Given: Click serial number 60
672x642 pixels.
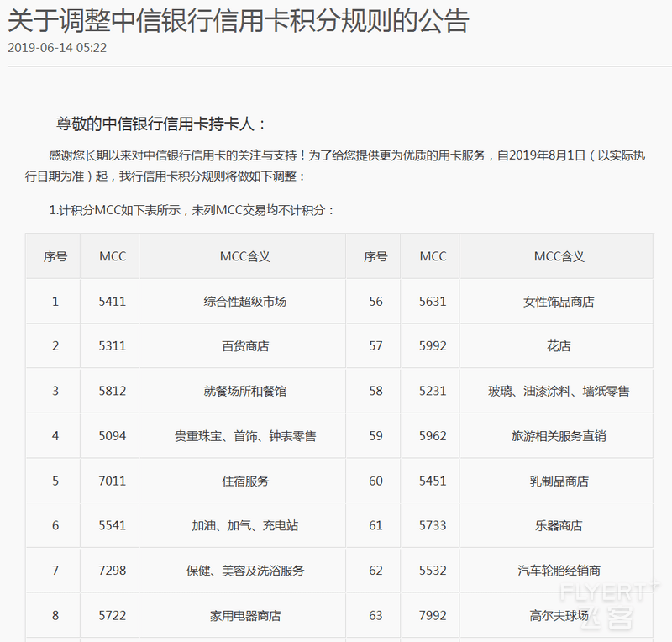Looking at the screenshot, I should [x=375, y=481].
